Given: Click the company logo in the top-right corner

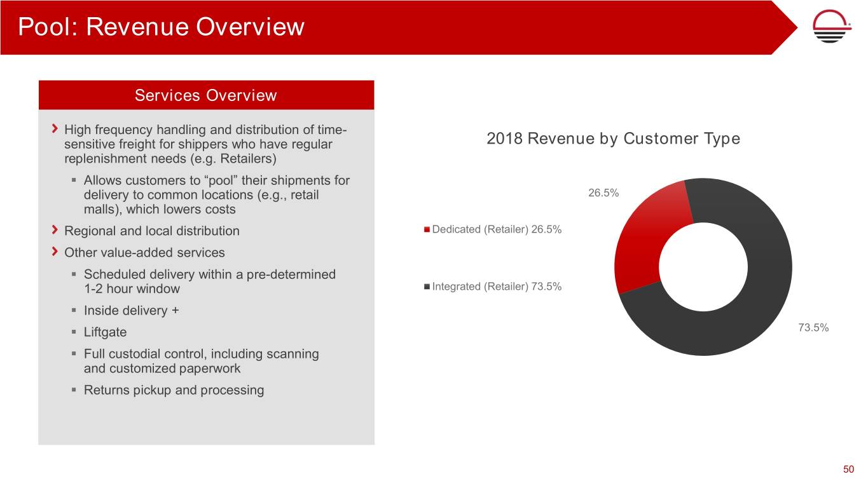Looking at the screenshot, I should [832, 27].
